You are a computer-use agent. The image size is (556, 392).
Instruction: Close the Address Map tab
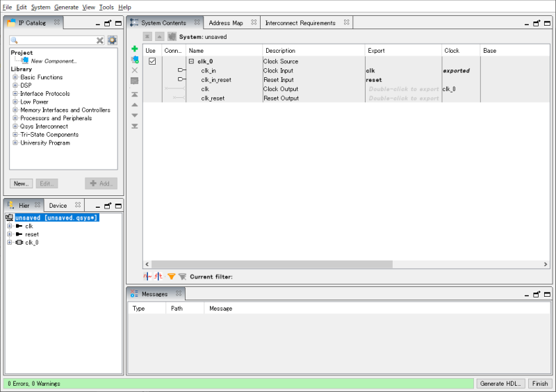click(x=254, y=22)
